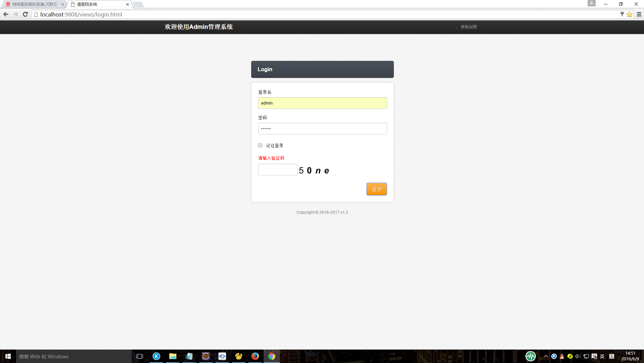Click the Copyright 2016-2017 v1.2 text

(x=322, y=212)
